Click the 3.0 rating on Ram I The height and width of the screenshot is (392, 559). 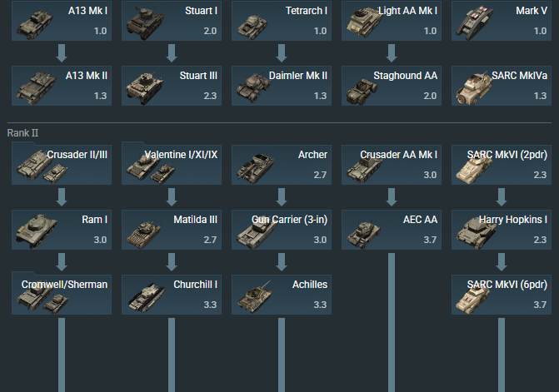point(100,240)
